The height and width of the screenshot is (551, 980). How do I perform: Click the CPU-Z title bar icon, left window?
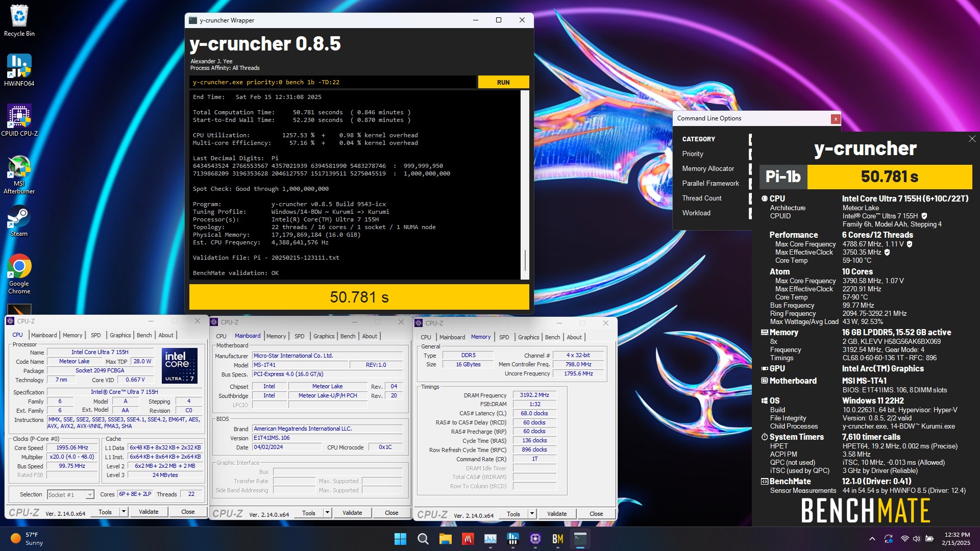click(x=10, y=321)
